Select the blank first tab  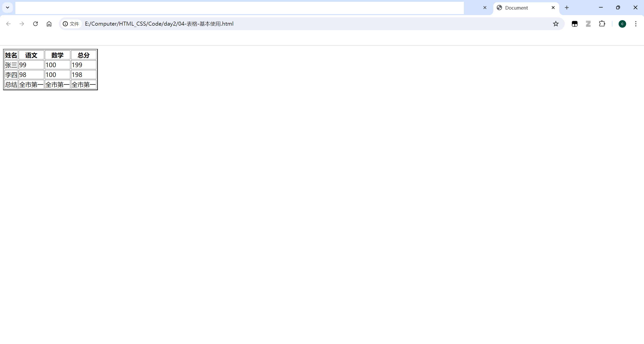[x=239, y=8]
